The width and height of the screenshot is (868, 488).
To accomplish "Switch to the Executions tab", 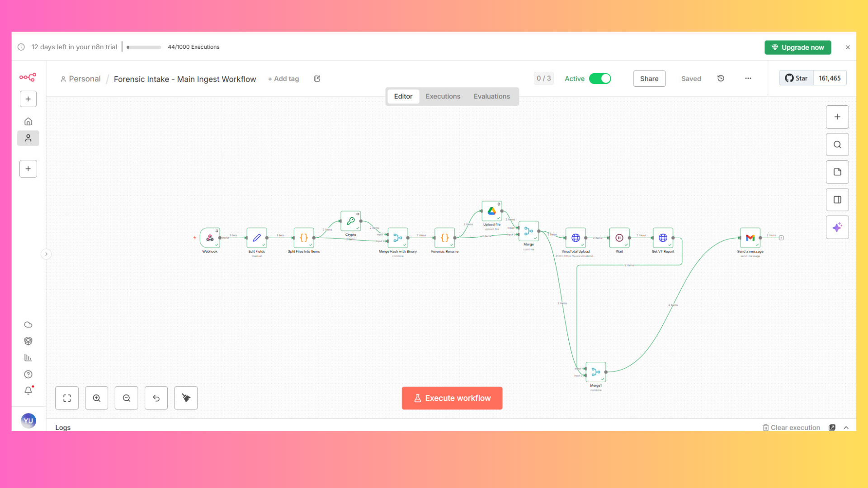I will (443, 96).
